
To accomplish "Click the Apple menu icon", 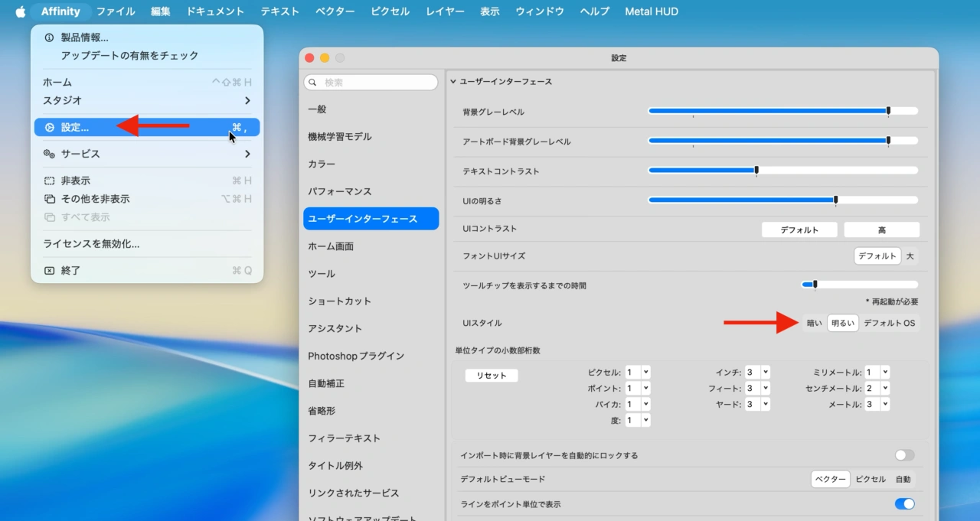I will [x=20, y=11].
